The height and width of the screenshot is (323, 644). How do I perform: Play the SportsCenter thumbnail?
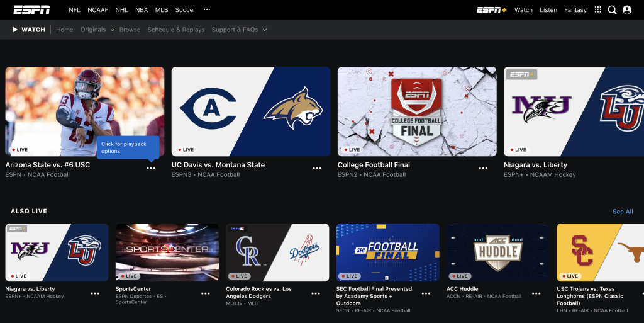pos(167,252)
